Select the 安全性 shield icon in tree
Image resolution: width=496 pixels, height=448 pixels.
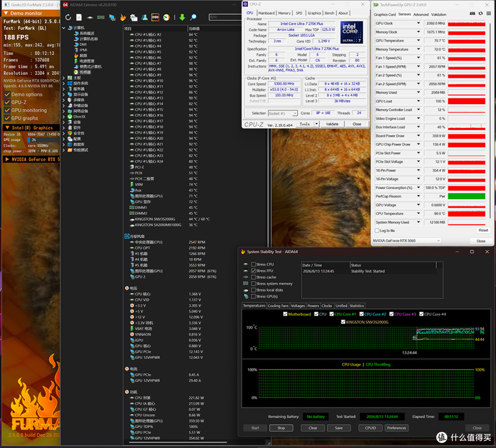click(70, 133)
